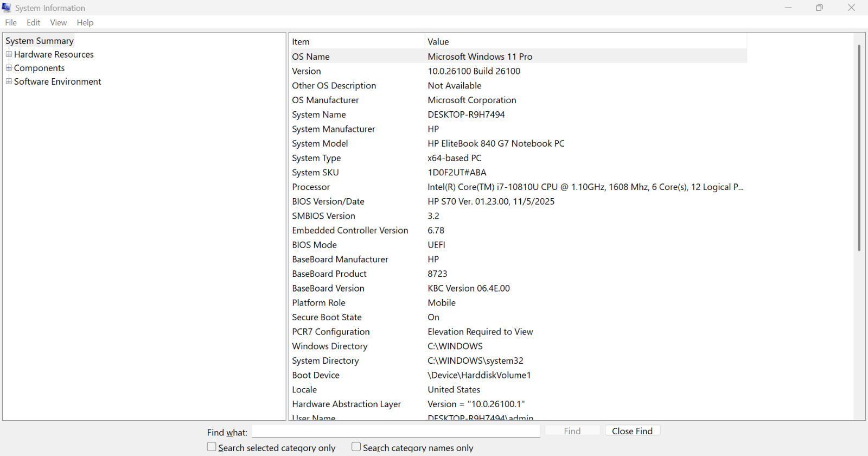Click the PCR7 Configuration item
This screenshot has width=868, height=456.
331,332
